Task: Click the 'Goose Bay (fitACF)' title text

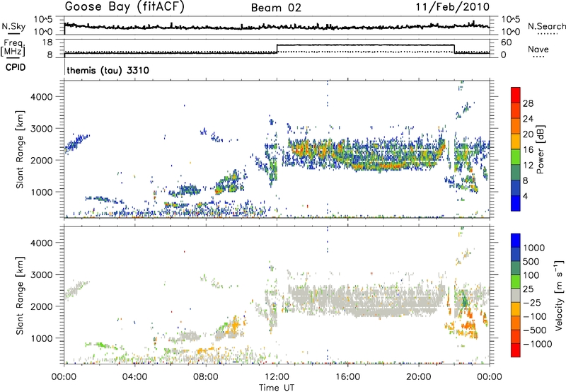Action: (125, 7)
